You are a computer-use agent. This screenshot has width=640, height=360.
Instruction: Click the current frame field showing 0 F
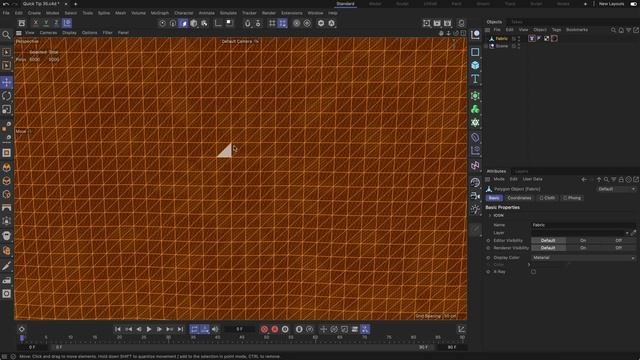pos(240,329)
